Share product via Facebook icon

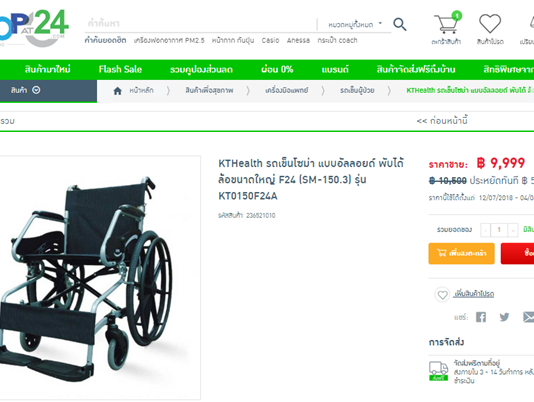481,317
